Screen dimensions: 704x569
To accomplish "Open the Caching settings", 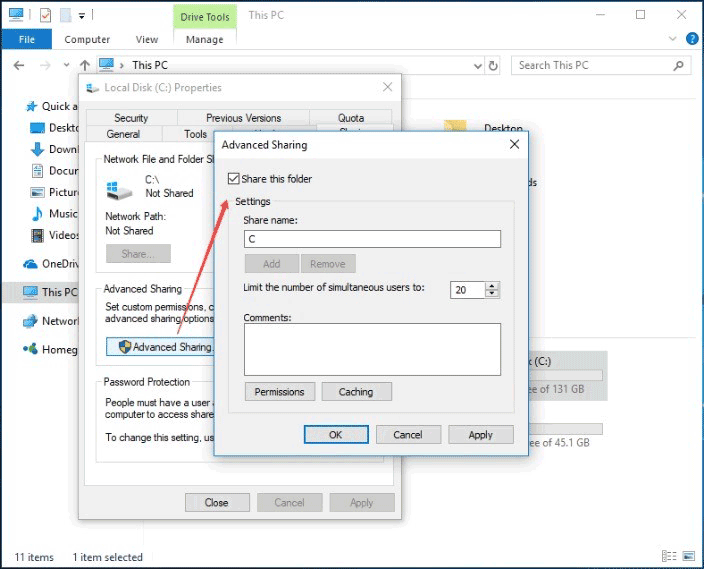I will [x=356, y=392].
